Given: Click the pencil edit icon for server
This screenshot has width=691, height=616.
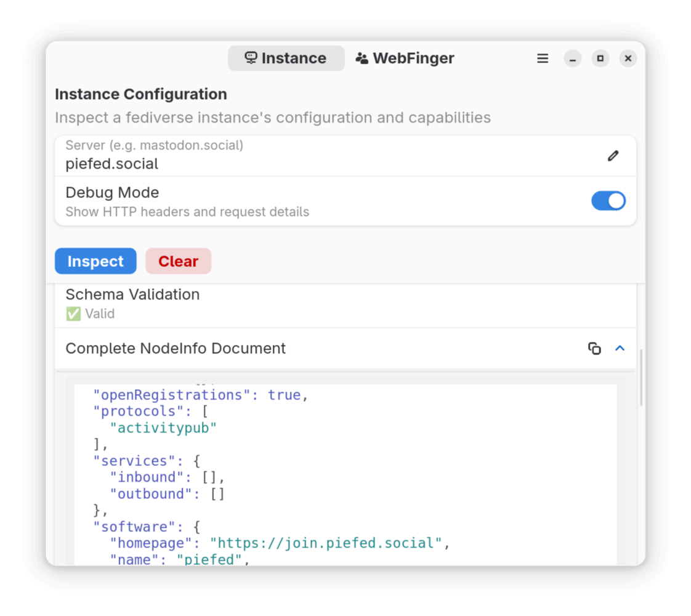Looking at the screenshot, I should [613, 156].
